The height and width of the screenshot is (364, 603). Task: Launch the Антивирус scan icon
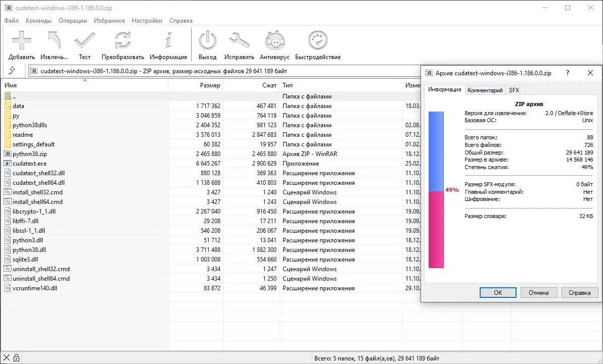(x=274, y=41)
